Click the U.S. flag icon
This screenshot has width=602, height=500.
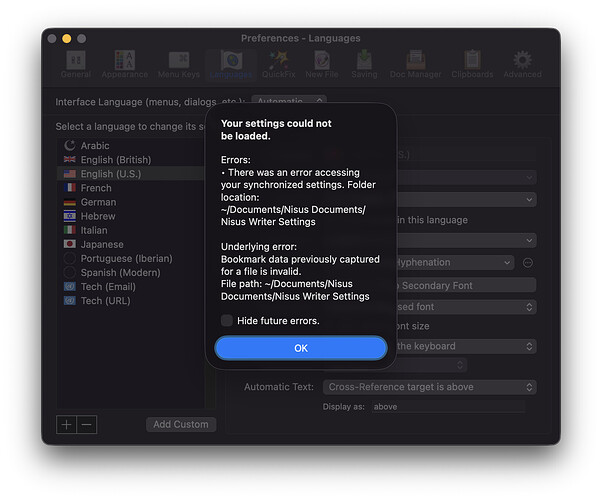click(69, 174)
